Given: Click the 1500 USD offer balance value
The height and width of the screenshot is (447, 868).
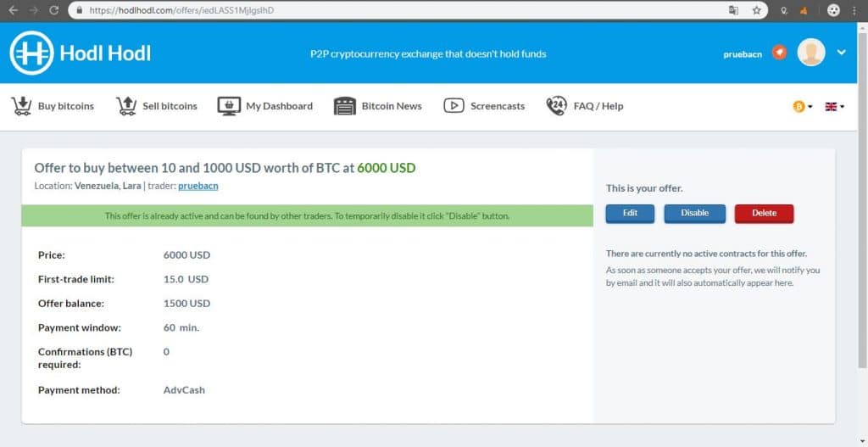Looking at the screenshot, I should click(186, 304).
